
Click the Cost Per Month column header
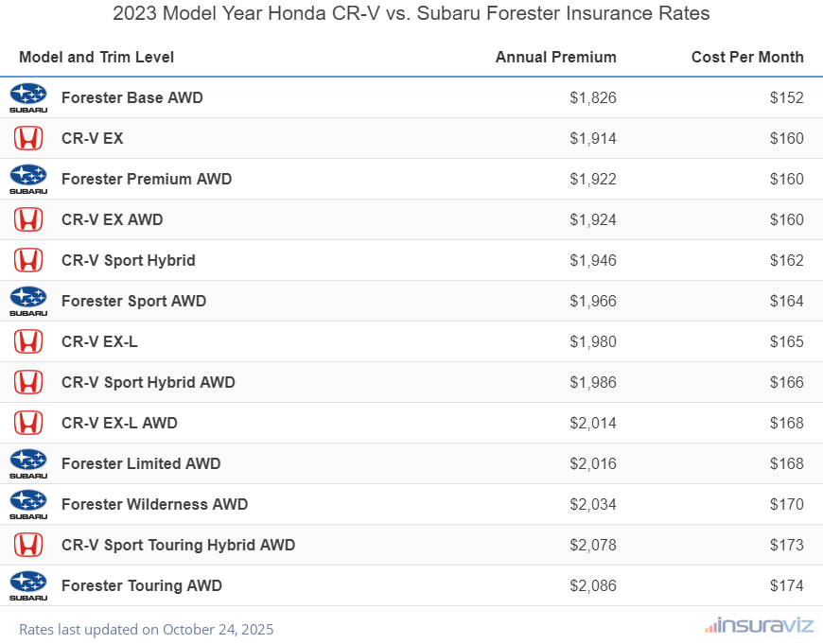coord(747,57)
